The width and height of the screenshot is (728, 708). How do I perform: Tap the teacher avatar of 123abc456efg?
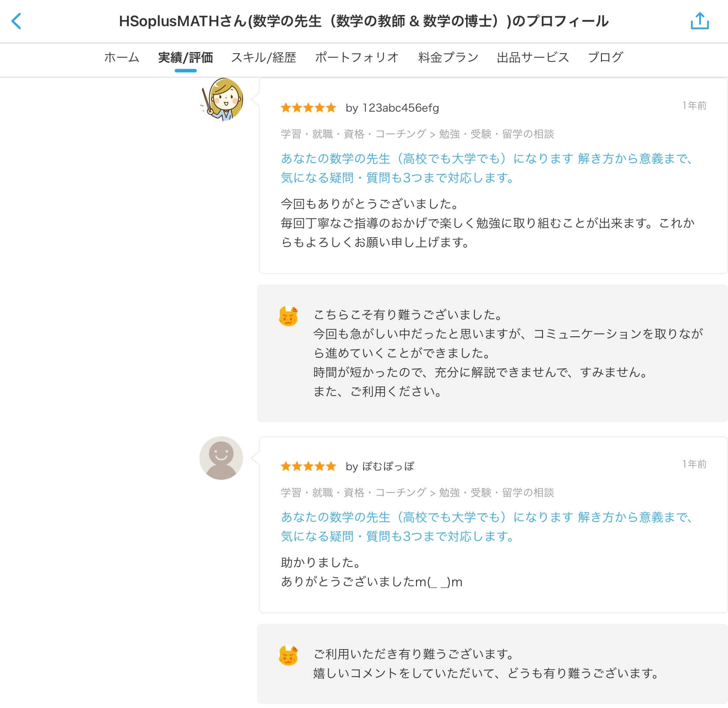222,99
